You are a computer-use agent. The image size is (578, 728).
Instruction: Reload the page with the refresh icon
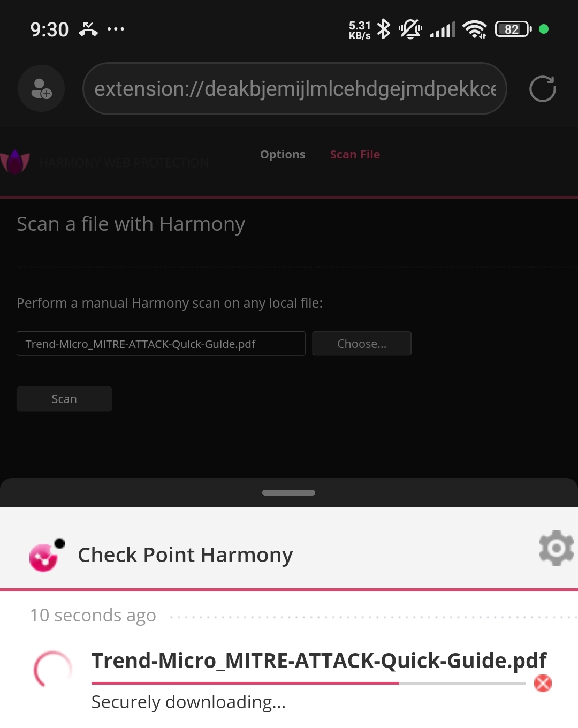coord(542,89)
